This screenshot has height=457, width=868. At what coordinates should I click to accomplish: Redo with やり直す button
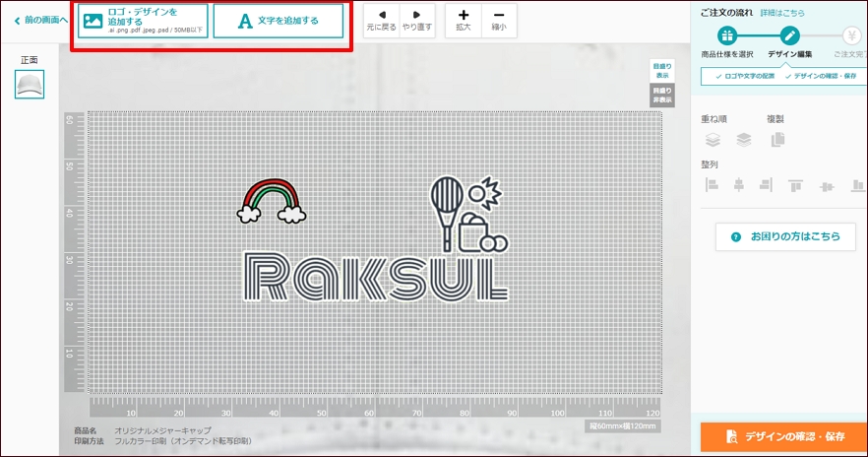coord(417,21)
